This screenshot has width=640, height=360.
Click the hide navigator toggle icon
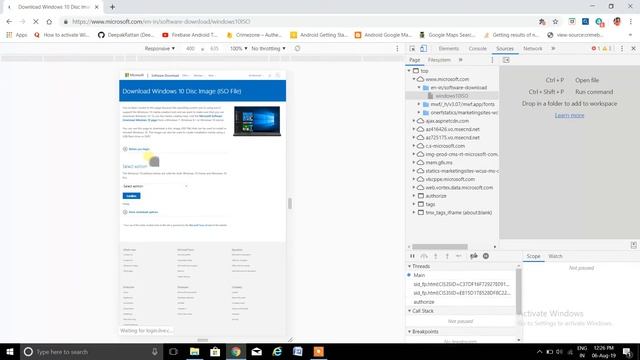[506, 60]
